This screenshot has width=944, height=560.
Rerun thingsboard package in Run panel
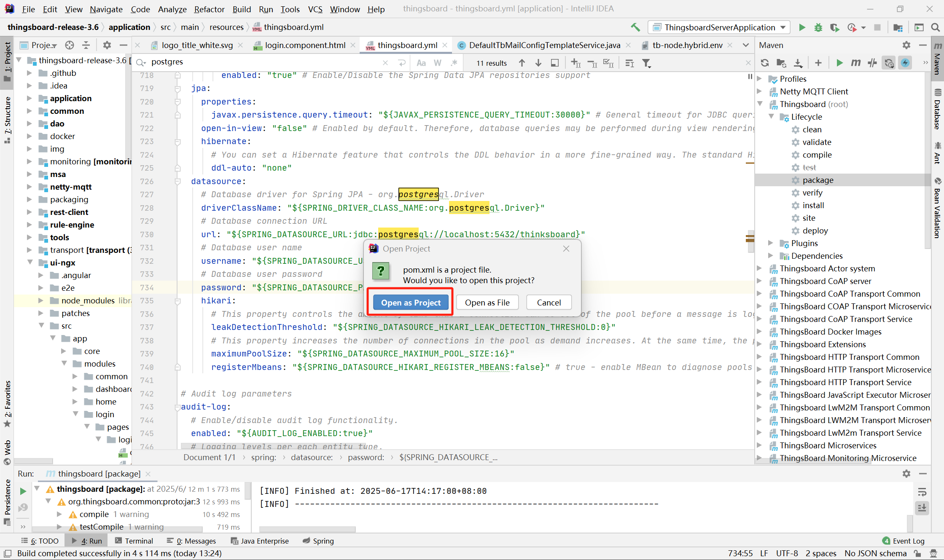pyautogui.click(x=23, y=491)
